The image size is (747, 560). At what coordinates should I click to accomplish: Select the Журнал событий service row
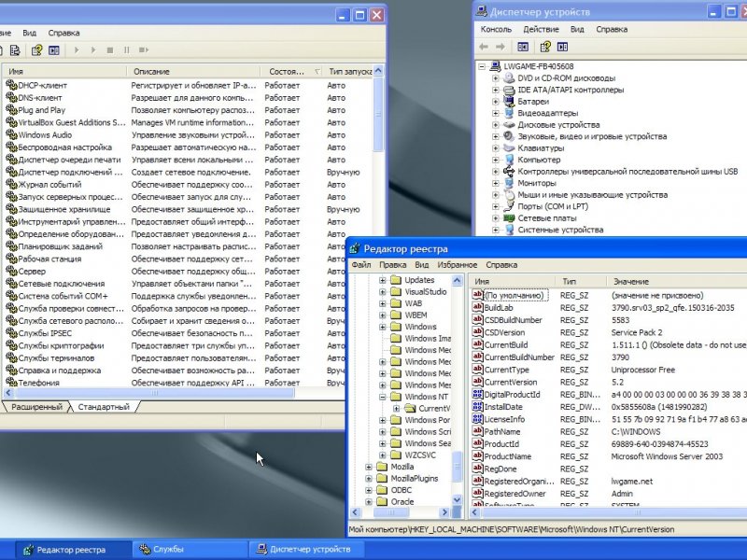[189, 184]
